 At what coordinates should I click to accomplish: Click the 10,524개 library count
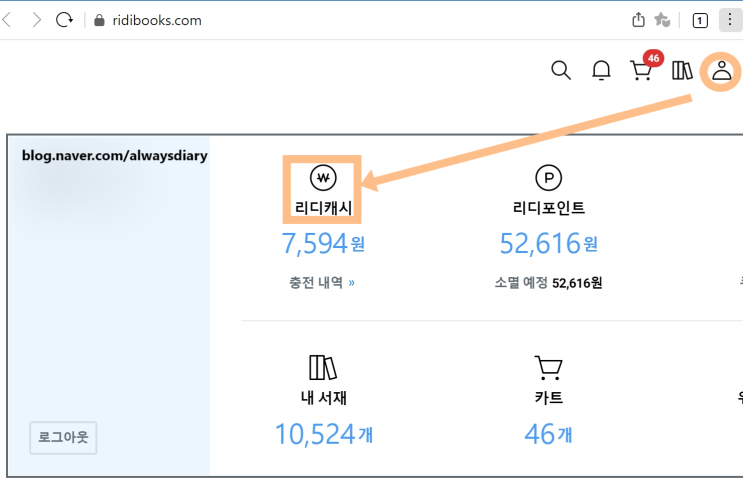pyautogui.click(x=324, y=434)
